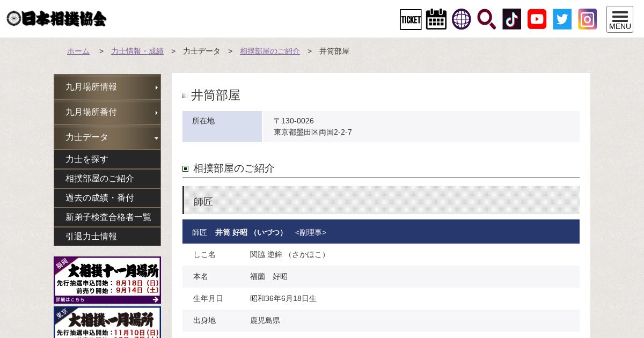This screenshot has width=644, height=338.
Task: Go to ホーム breadcrumb link
Action: (x=78, y=51)
